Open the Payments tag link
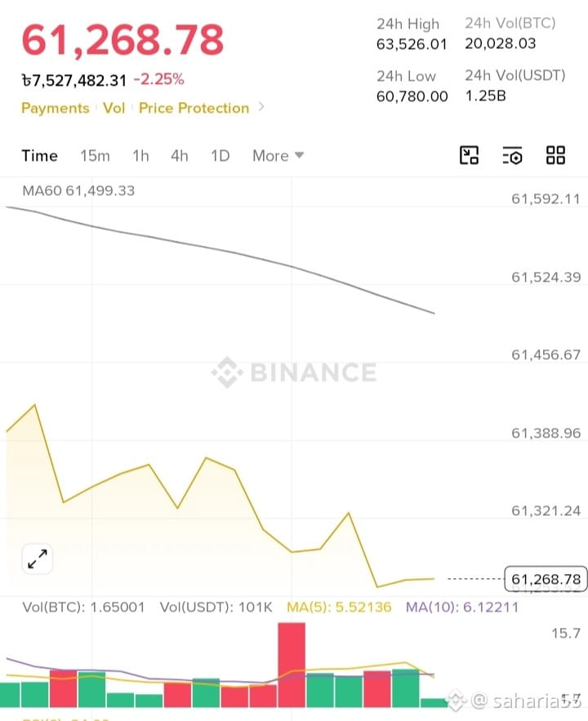 tap(56, 108)
